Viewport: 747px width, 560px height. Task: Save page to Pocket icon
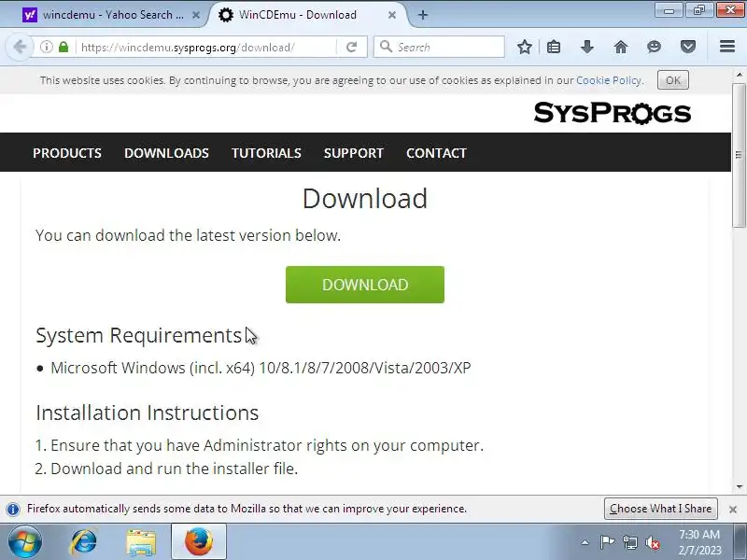point(688,48)
